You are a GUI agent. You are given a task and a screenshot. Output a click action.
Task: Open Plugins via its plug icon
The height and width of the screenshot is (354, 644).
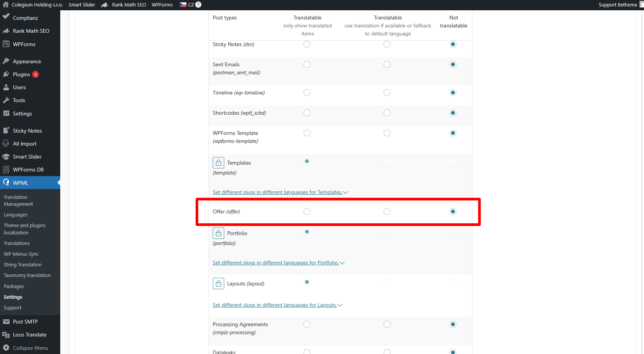[x=6, y=74]
